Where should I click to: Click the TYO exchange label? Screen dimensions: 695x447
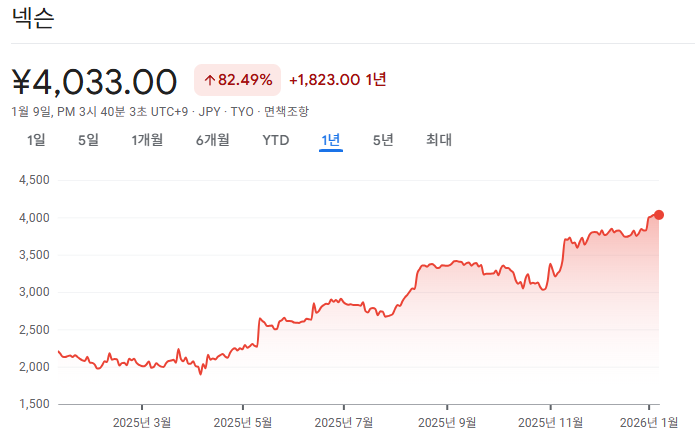(243, 111)
